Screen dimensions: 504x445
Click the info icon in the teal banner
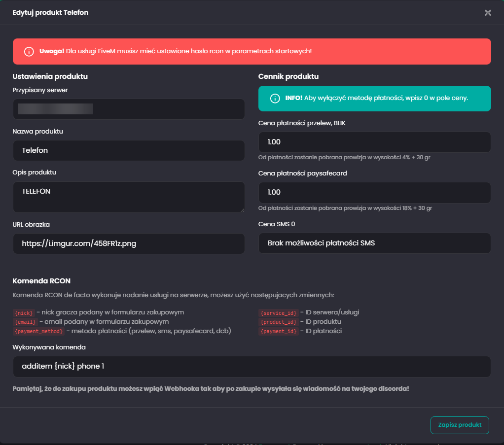[275, 99]
